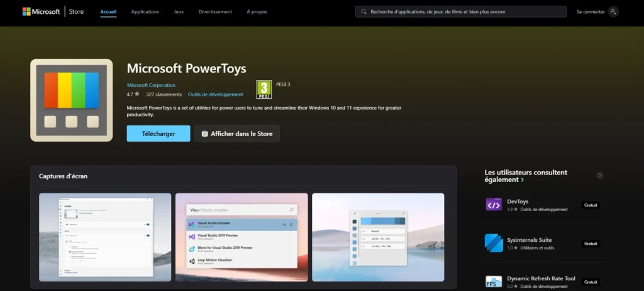This screenshot has width=644, height=291.
Task: Click Gratuit button for DevToys
Action: 591,205
